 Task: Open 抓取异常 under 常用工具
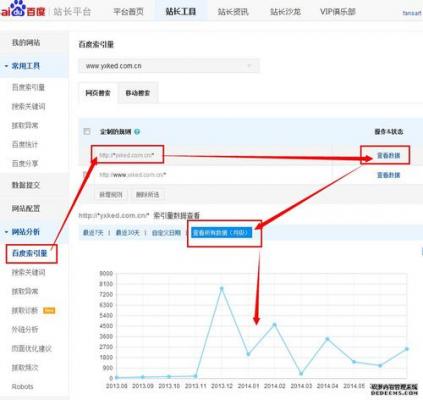point(25,125)
